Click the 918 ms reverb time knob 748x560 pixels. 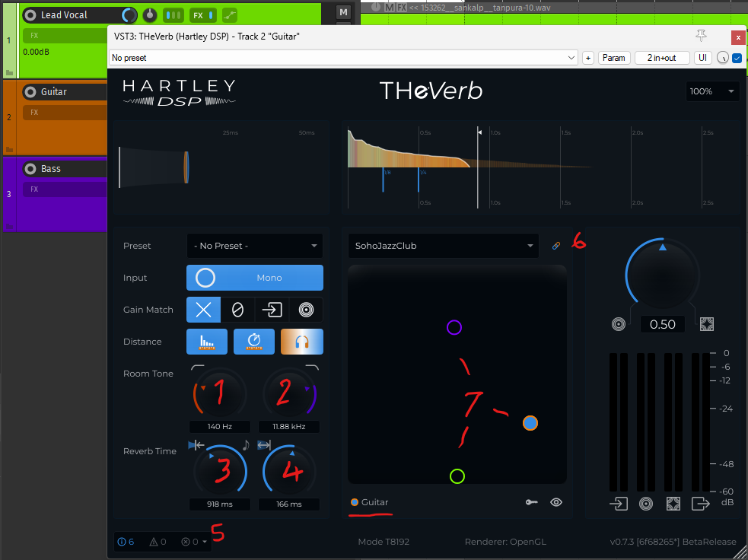pyautogui.click(x=220, y=471)
